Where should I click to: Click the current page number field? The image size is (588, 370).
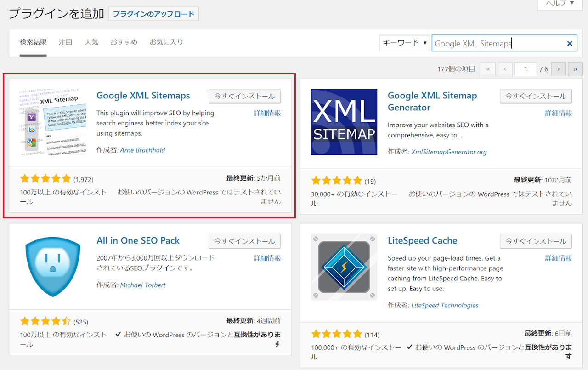coord(526,69)
